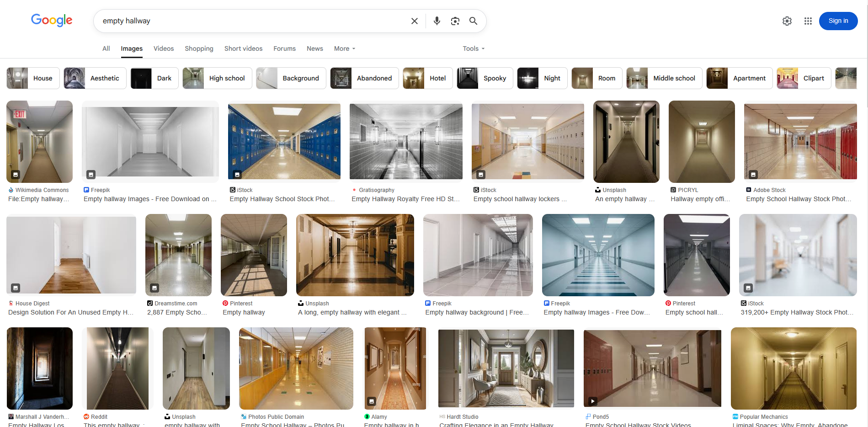Open the News results tab
Viewport: 868px width, 427px height.
(314, 48)
